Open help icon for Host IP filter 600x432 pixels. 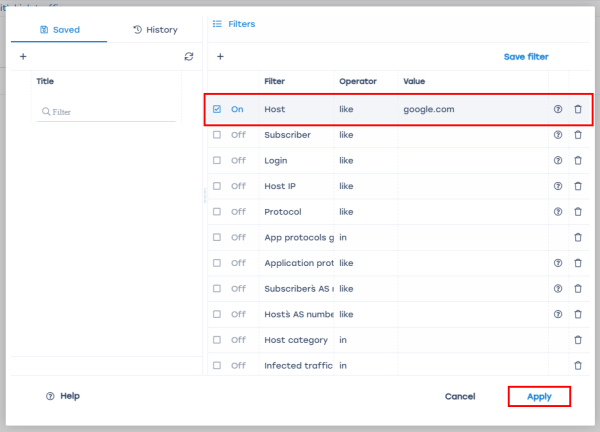[x=558, y=186]
